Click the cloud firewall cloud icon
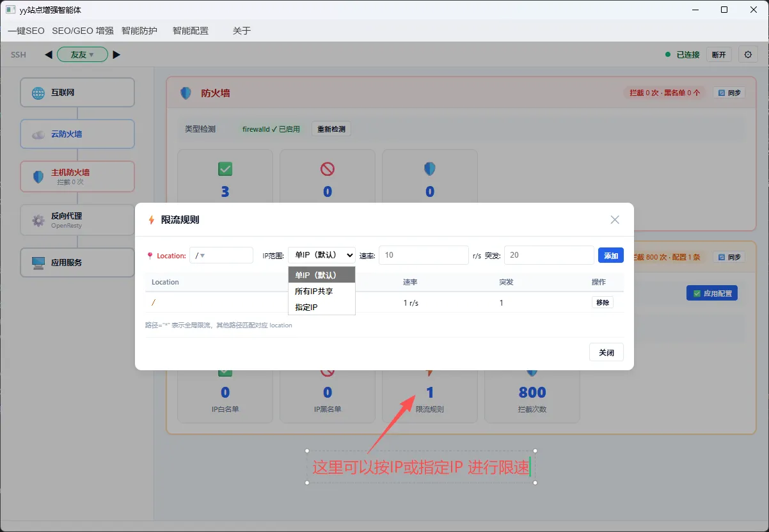This screenshot has width=769, height=532. (38, 134)
